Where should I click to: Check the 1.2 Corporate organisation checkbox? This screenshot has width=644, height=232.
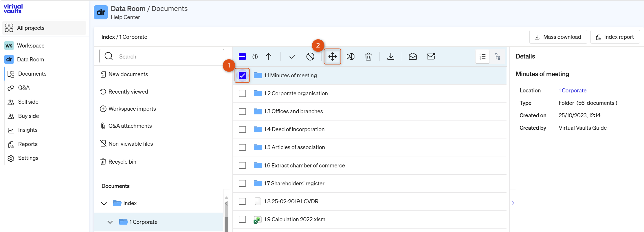tap(242, 94)
